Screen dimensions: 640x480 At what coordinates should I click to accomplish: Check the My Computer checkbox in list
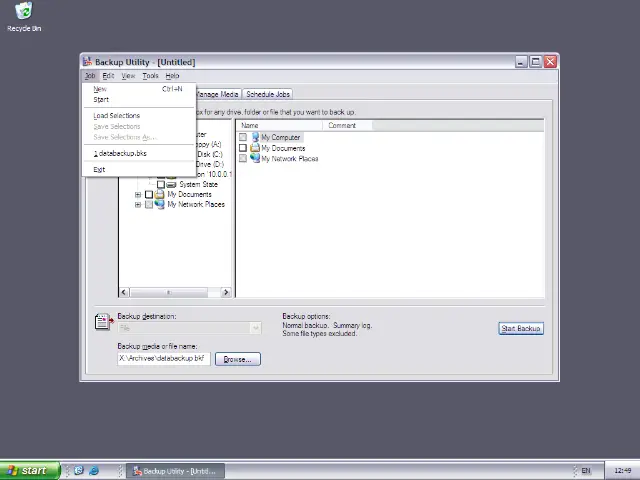click(243, 137)
